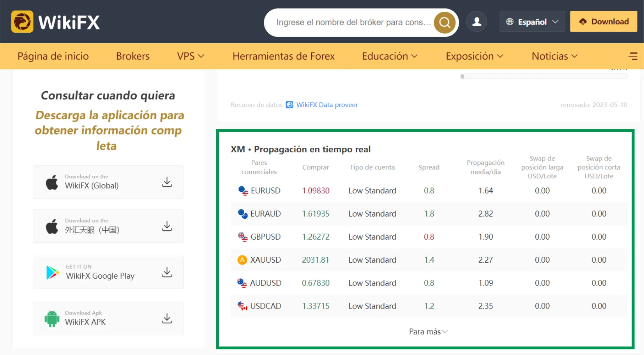
Task: Click the AUDUSD average spread 1.09
Action: 485,283
